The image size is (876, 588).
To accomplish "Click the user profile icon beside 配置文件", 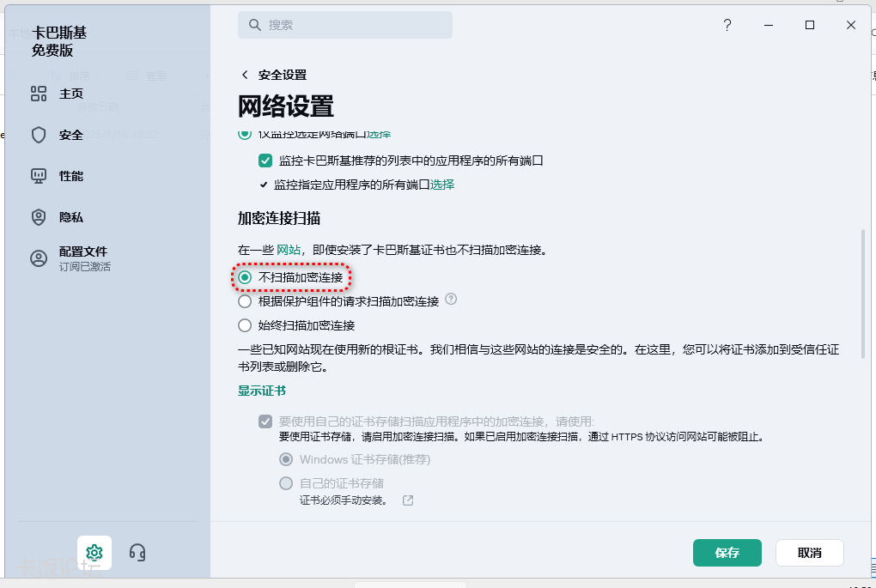I will point(39,258).
